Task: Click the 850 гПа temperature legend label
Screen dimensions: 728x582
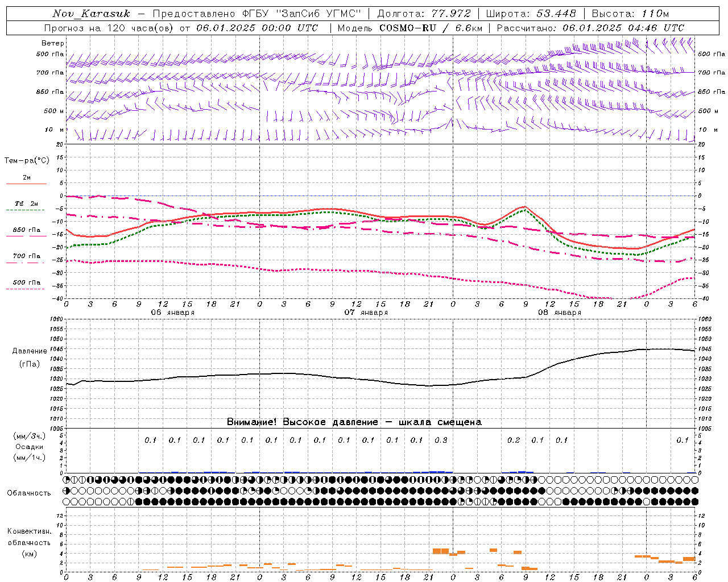Action: point(27,230)
